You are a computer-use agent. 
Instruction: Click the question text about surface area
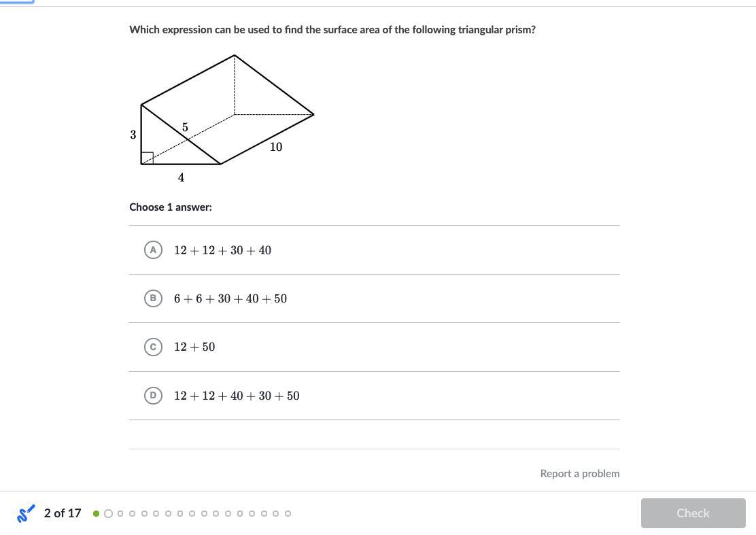[x=332, y=30]
